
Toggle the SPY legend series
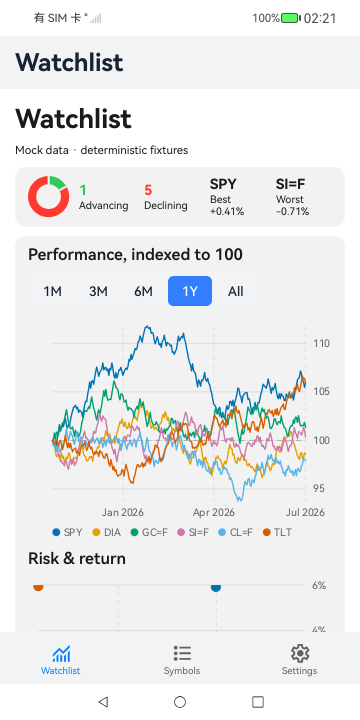(67, 532)
